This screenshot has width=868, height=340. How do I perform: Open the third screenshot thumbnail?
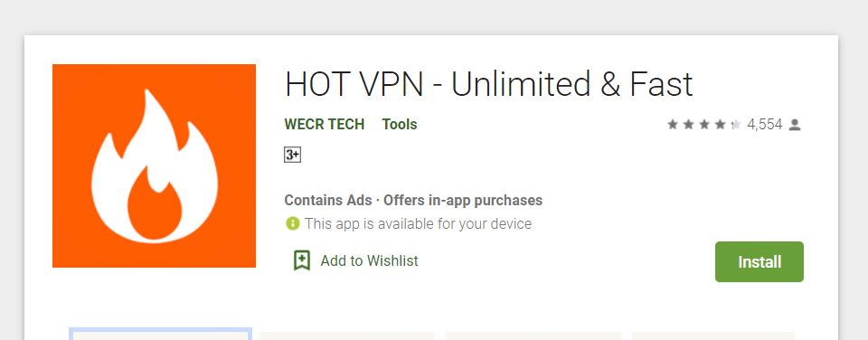[533, 336]
